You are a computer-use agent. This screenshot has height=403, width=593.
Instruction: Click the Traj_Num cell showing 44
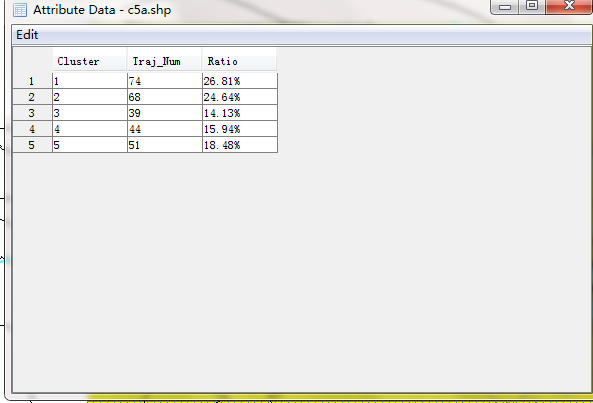point(165,129)
